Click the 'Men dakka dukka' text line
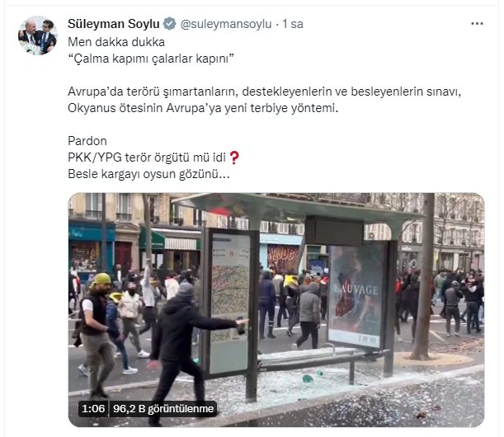Image resolution: width=504 pixels, height=437 pixels. pyautogui.click(x=116, y=42)
